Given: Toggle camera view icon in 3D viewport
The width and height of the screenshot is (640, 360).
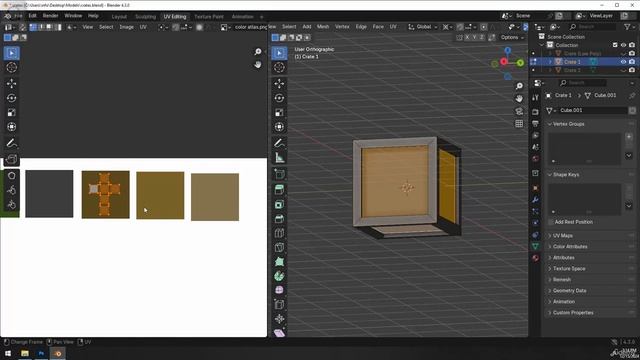Looking at the screenshot, I should [x=519, y=111].
